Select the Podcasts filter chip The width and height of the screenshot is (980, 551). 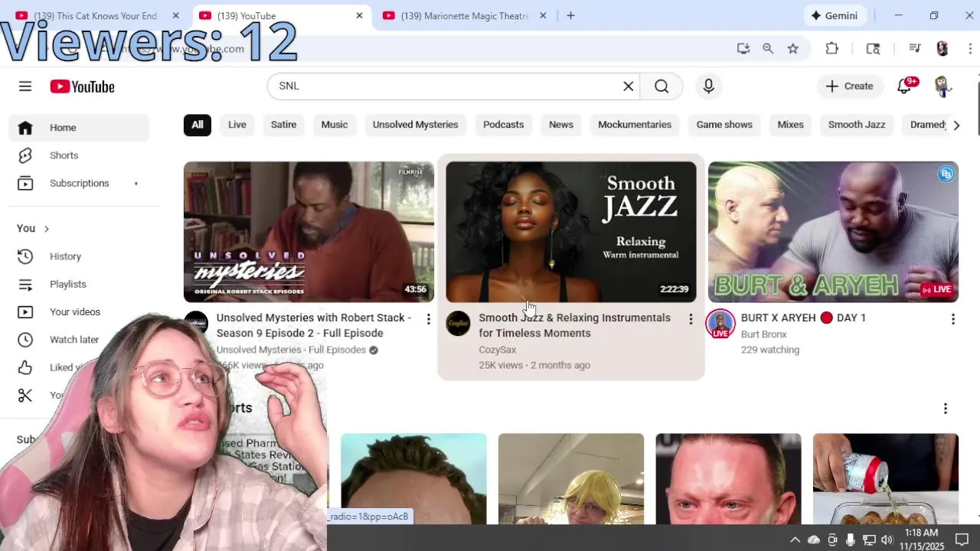coord(504,125)
